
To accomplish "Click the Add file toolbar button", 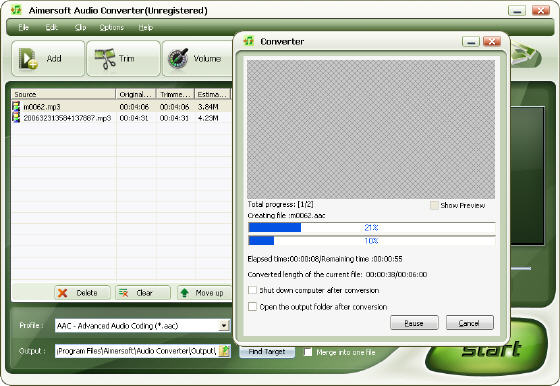I will 48,59.
